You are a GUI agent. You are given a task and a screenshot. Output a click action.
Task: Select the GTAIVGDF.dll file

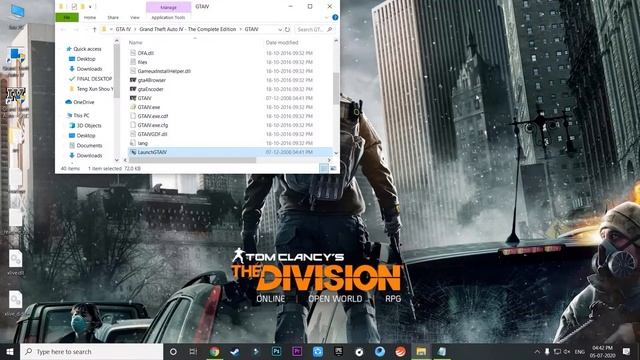(152, 134)
